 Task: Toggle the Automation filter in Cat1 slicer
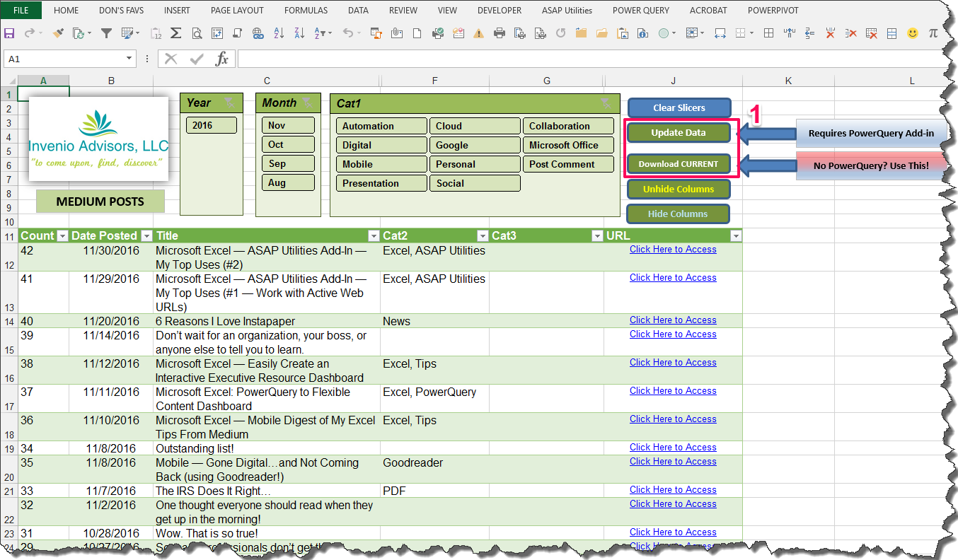coord(381,125)
